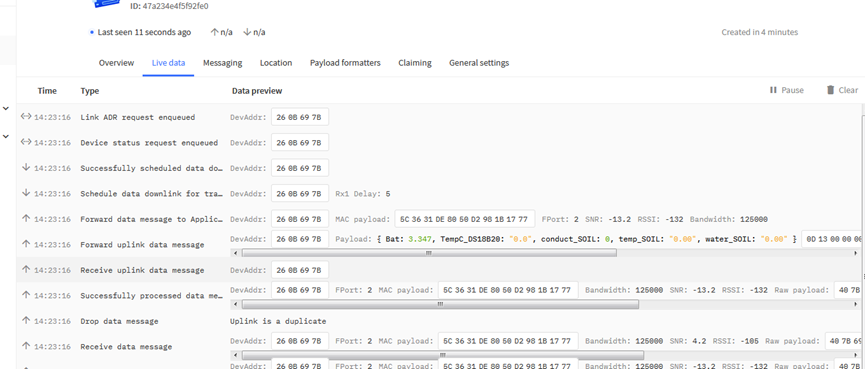Switch to the Messaging tab
Image resolution: width=865 pixels, height=369 pixels.
click(x=222, y=63)
